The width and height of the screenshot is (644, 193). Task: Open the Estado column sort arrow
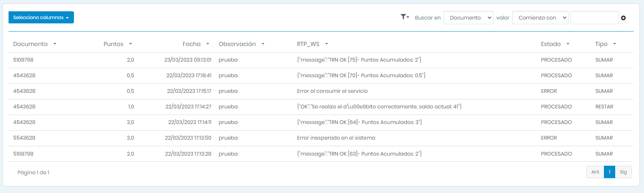tap(568, 44)
